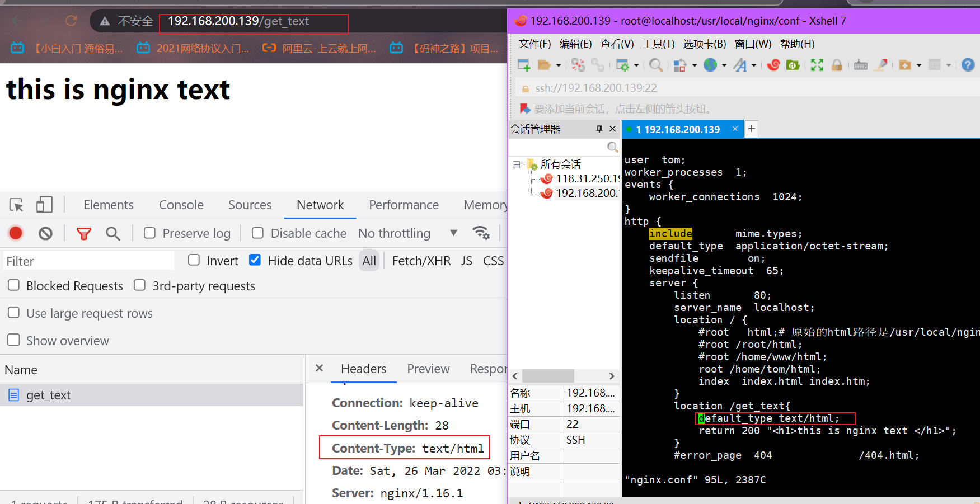Open the inspect element picker tool
The width and height of the screenshot is (980, 504).
pyautogui.click(x=16, y=205)
